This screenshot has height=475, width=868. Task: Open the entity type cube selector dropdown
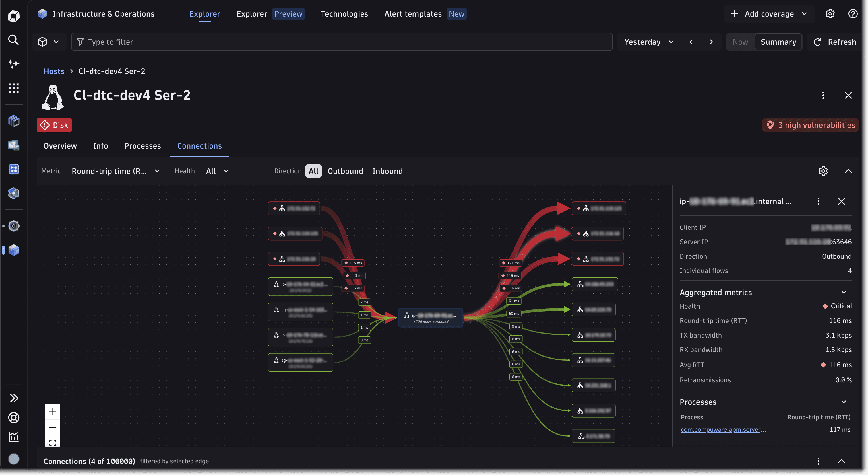point(48,42)
